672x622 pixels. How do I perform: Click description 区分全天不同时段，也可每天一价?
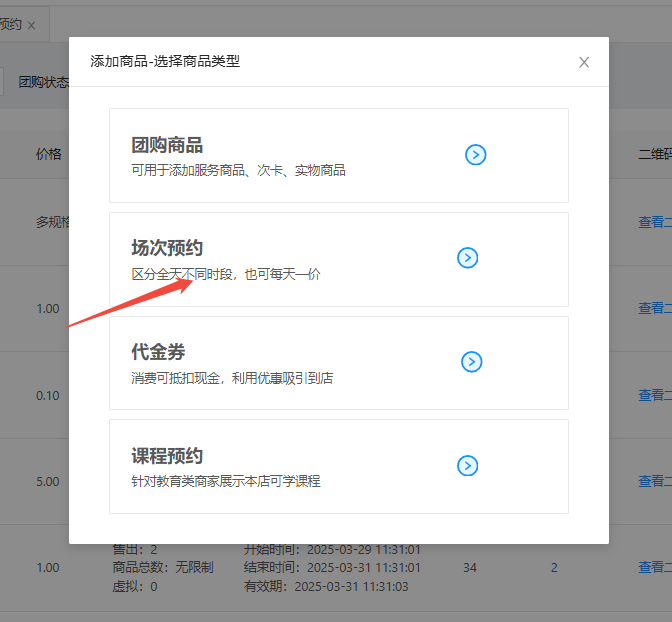(226, 274)
